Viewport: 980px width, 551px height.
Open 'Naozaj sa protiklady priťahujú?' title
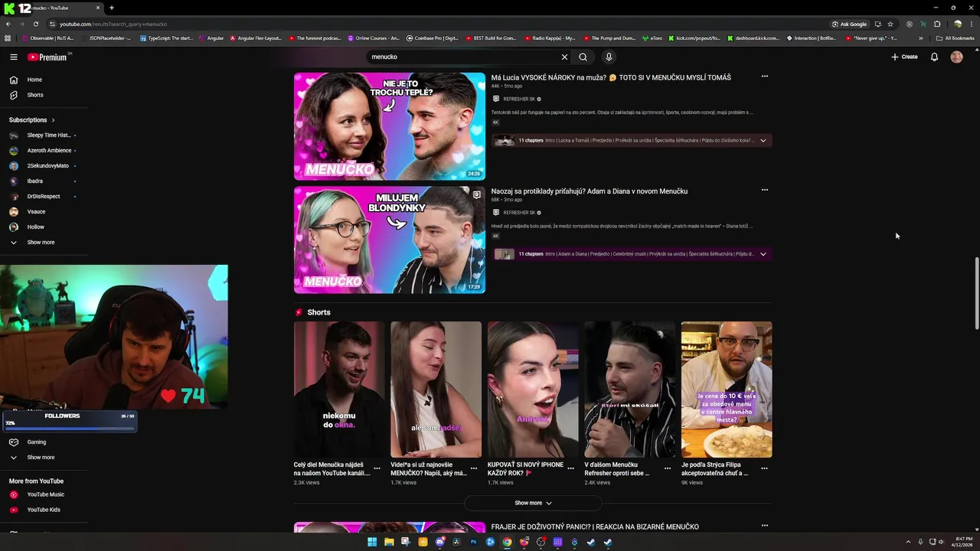[590, 191]
